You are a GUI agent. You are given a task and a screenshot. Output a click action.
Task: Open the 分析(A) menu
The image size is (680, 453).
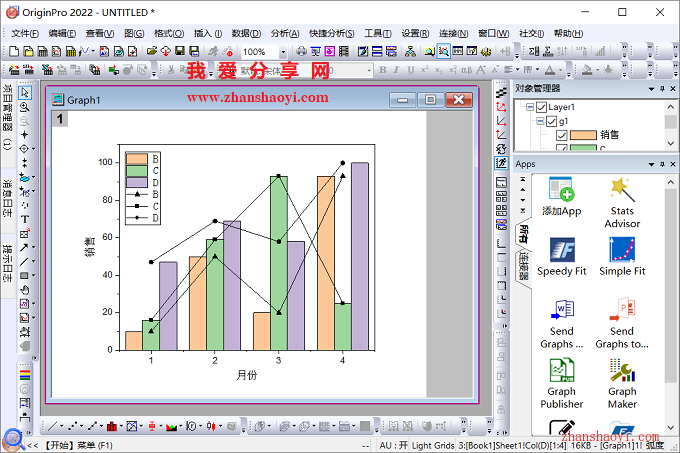[285, 33]
